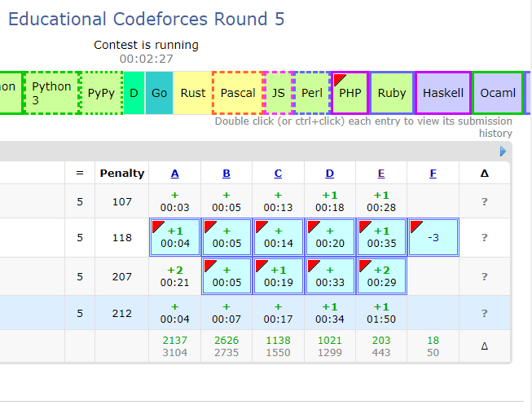Select the +1 00:18 cell in problem D
532x414 pixels.
[329, 201]
